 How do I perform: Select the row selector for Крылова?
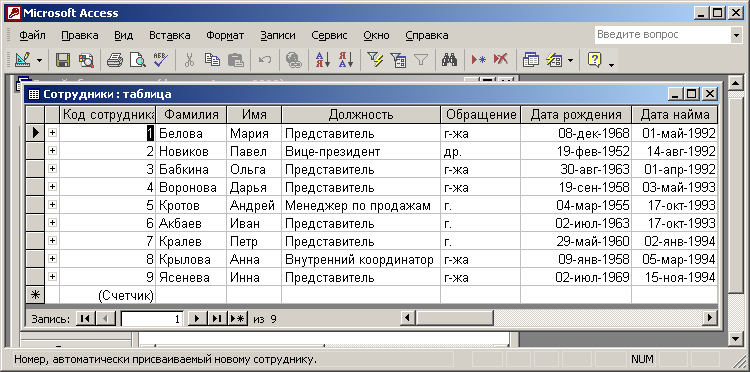tap(35, 259)
